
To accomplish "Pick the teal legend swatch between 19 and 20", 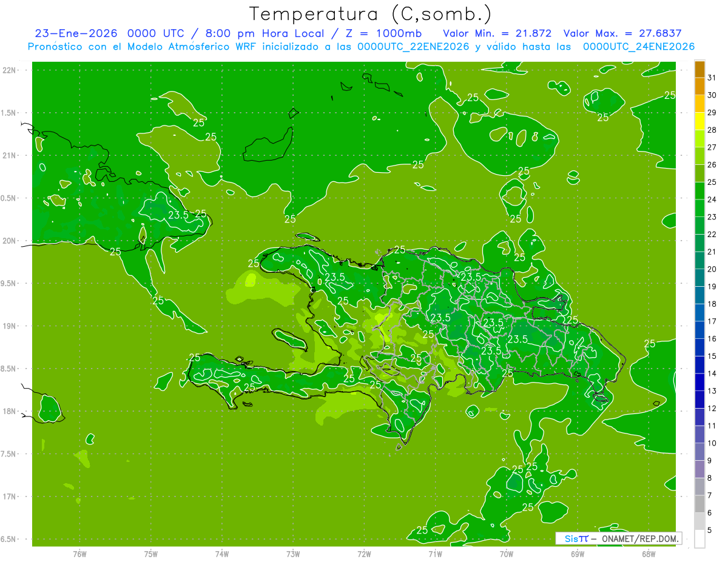I will coord(699,278).
